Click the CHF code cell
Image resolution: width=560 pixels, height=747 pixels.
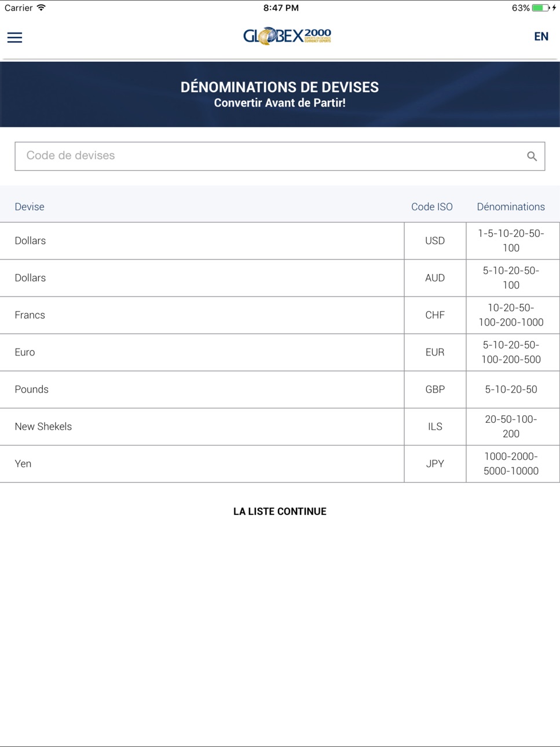(x=435, y=315)
